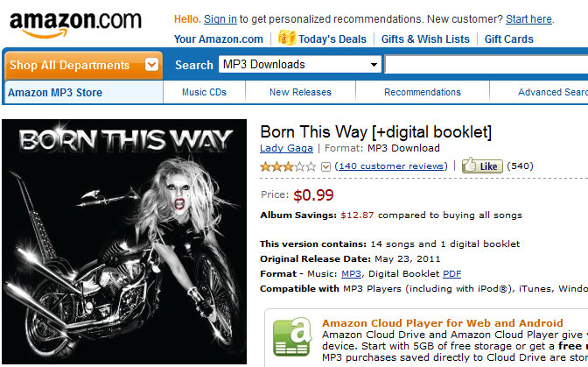Open the Music CDs tab
The image size is (588, 367).
[205, 92]
